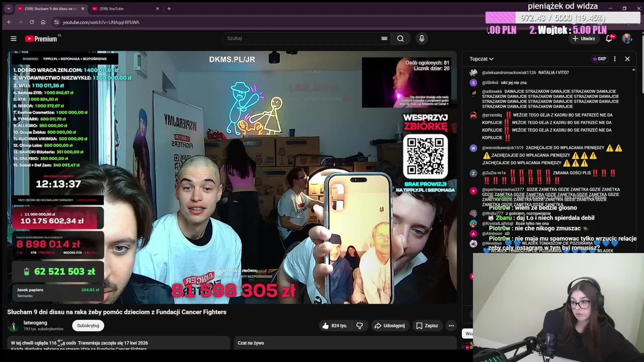
Task: Click @weronikawojcik1519 chat author
Action: [x=503, y=148]
